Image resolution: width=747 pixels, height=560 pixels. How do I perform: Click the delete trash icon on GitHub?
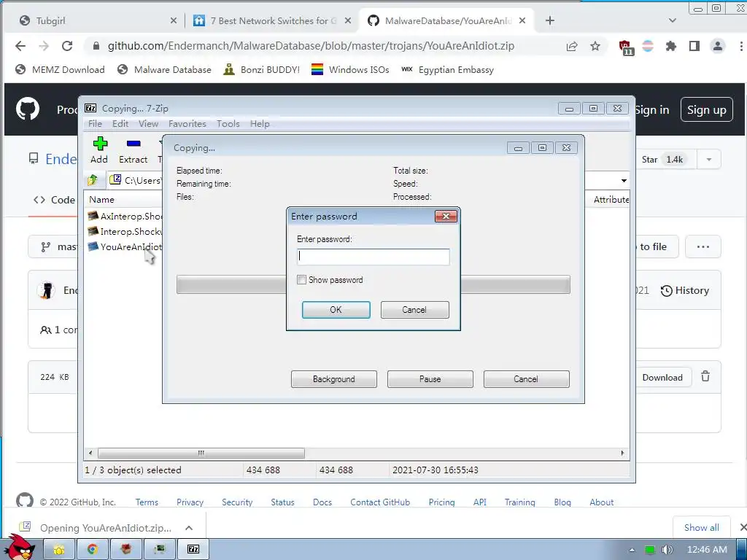click(705, 376)
